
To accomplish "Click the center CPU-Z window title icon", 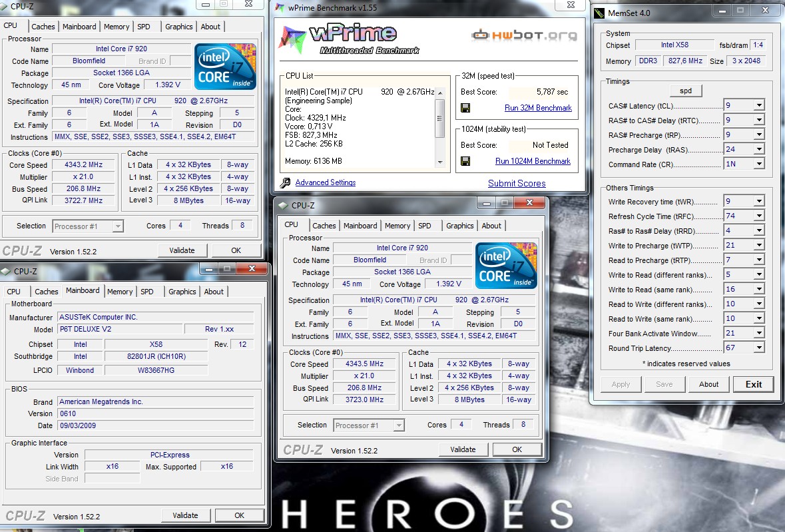I will (x=283, y=205).
